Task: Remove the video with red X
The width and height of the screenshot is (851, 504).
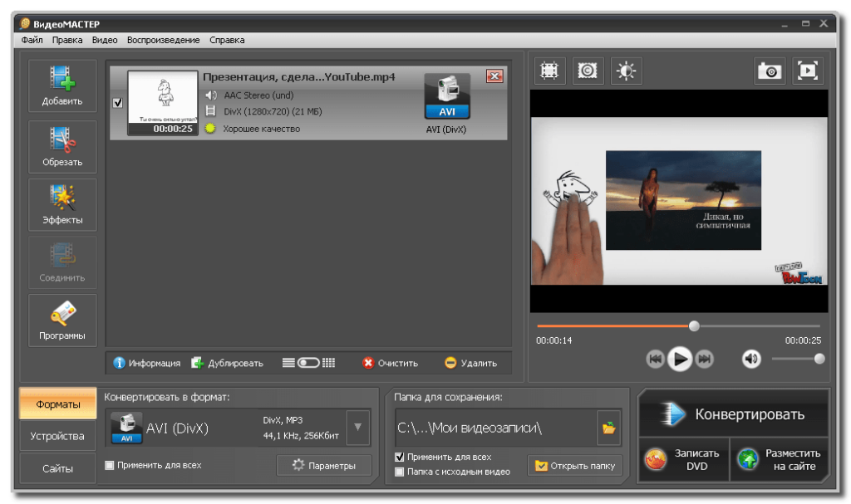Action: tap(494, 76)
